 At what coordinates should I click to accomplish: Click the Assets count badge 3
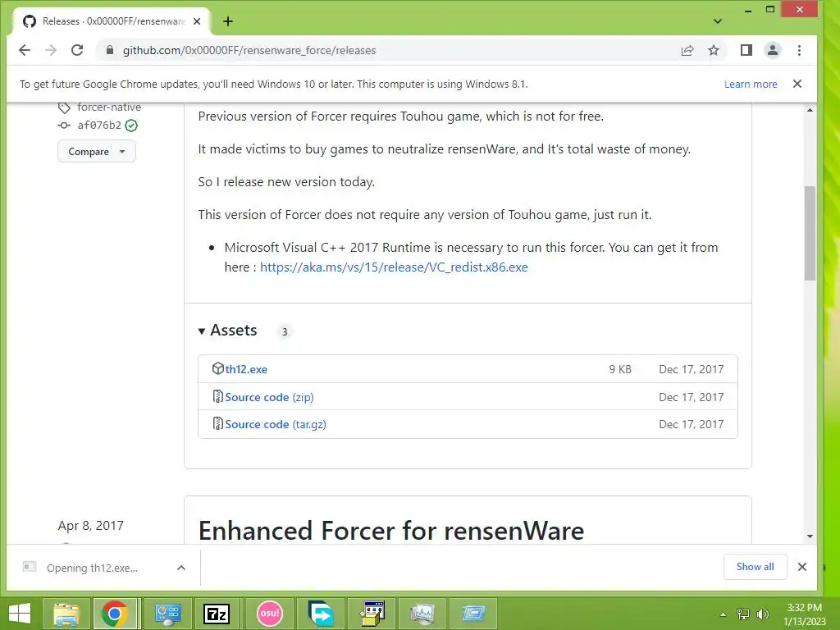(285, 331)
